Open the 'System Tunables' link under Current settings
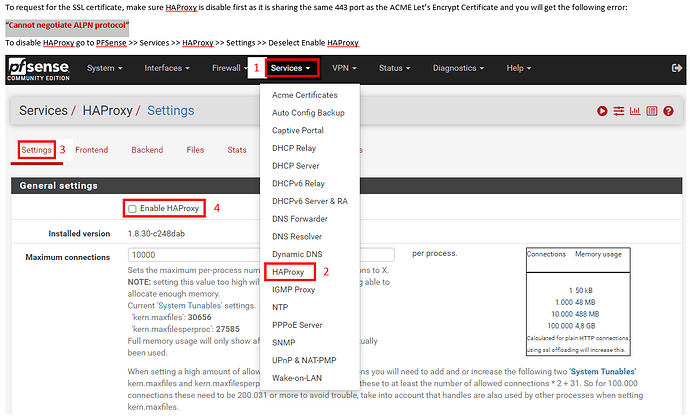Screen dimensions: 690x418 pos(190,305)
